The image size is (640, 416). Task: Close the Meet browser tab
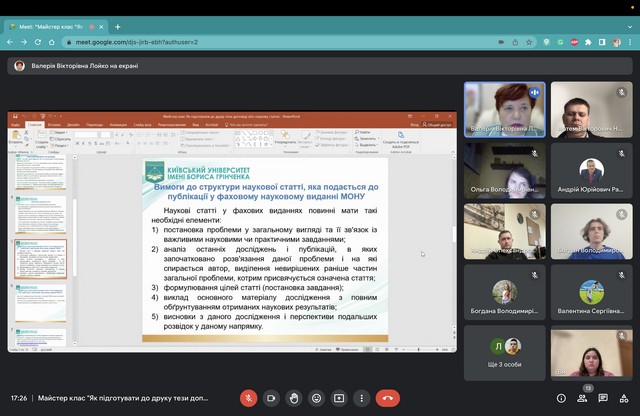(101, 27)
